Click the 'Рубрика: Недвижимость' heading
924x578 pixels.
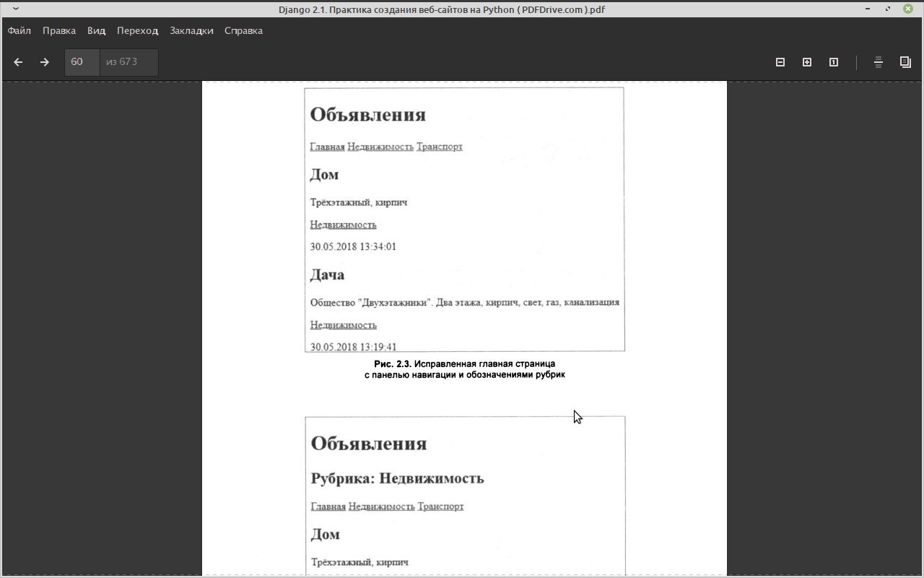(398, 478)
